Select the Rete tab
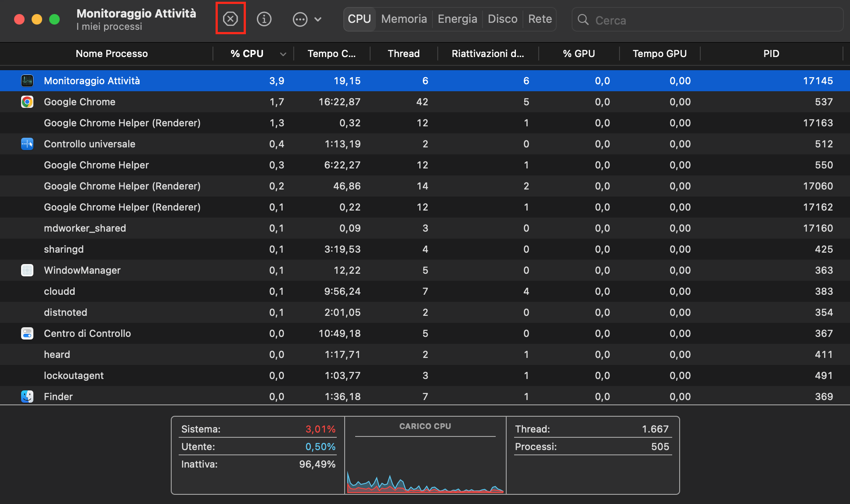850x504 pixels. 540,19
